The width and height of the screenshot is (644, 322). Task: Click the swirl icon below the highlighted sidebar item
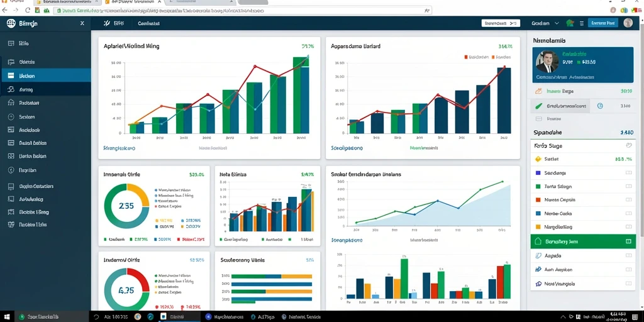coord(11,89)
